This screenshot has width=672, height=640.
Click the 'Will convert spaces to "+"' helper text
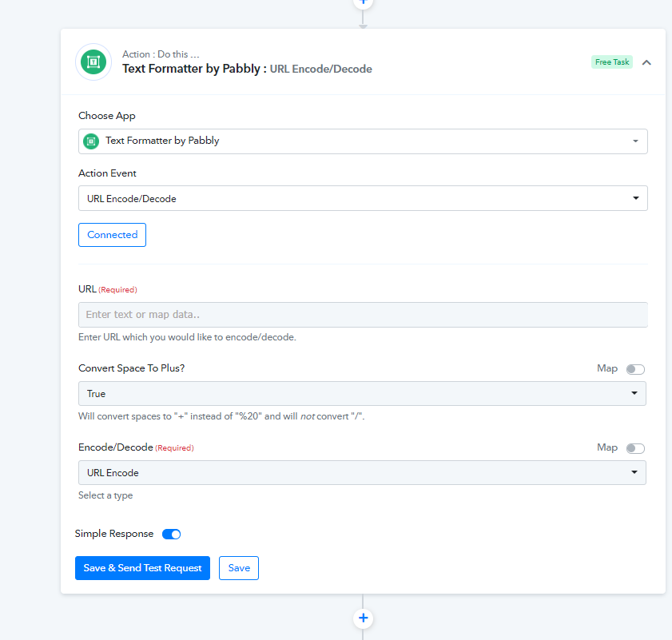coord(221,416)
